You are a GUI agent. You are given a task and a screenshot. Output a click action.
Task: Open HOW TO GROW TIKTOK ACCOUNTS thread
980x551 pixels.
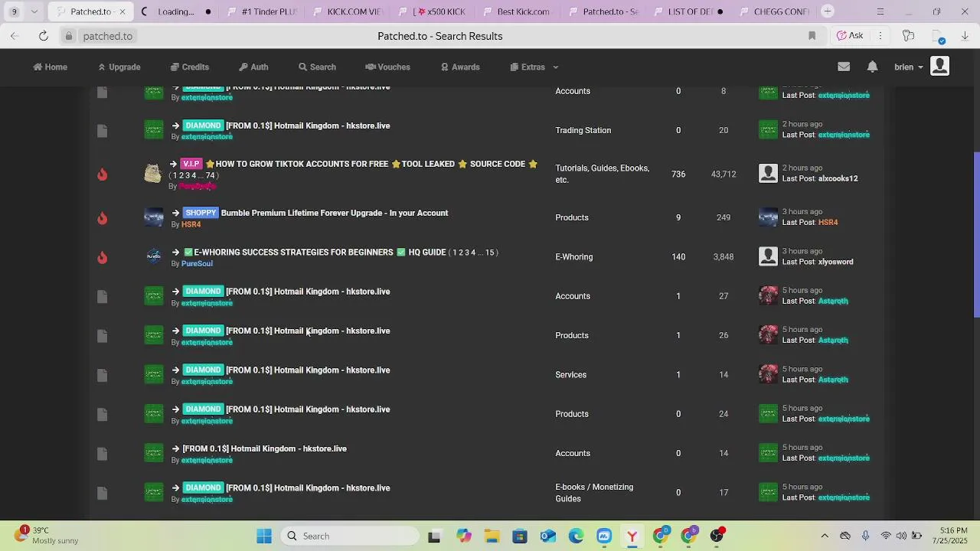click(x=371, y=164)
